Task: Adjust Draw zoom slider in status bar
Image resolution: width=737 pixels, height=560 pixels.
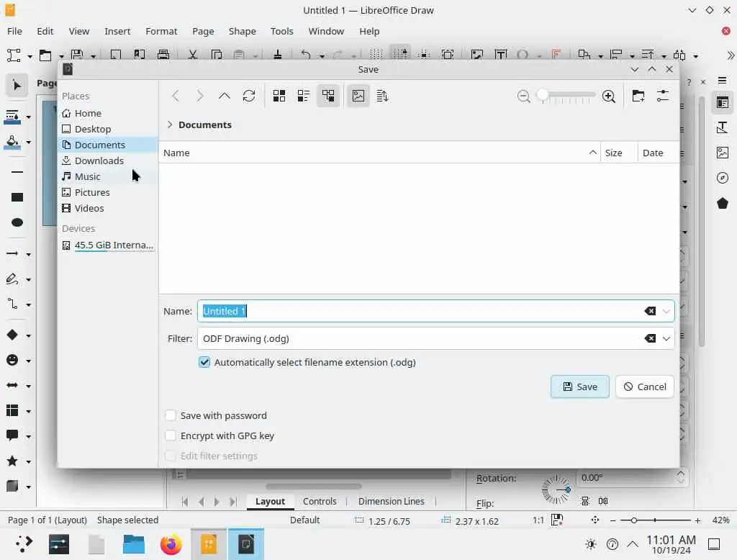Action: [x=655, y=520]
